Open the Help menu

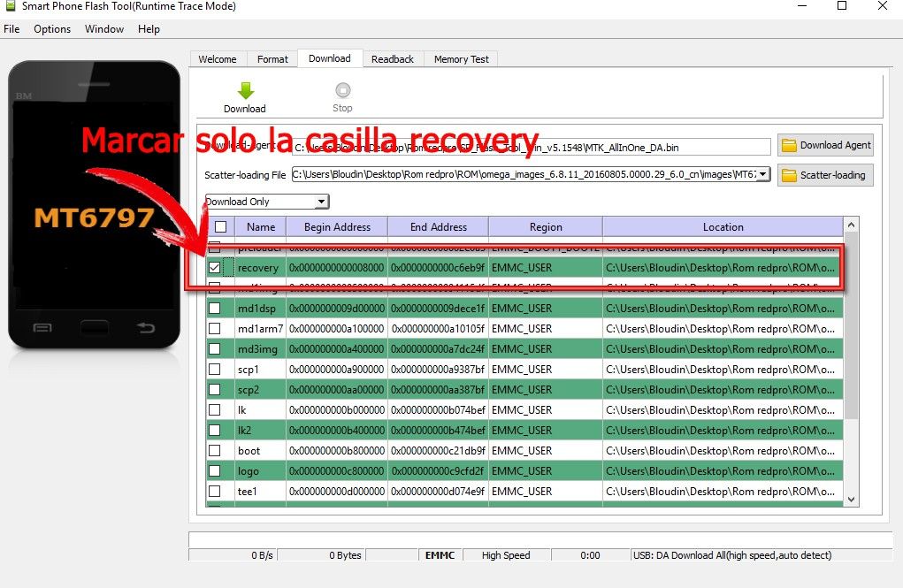click(149, 29)
